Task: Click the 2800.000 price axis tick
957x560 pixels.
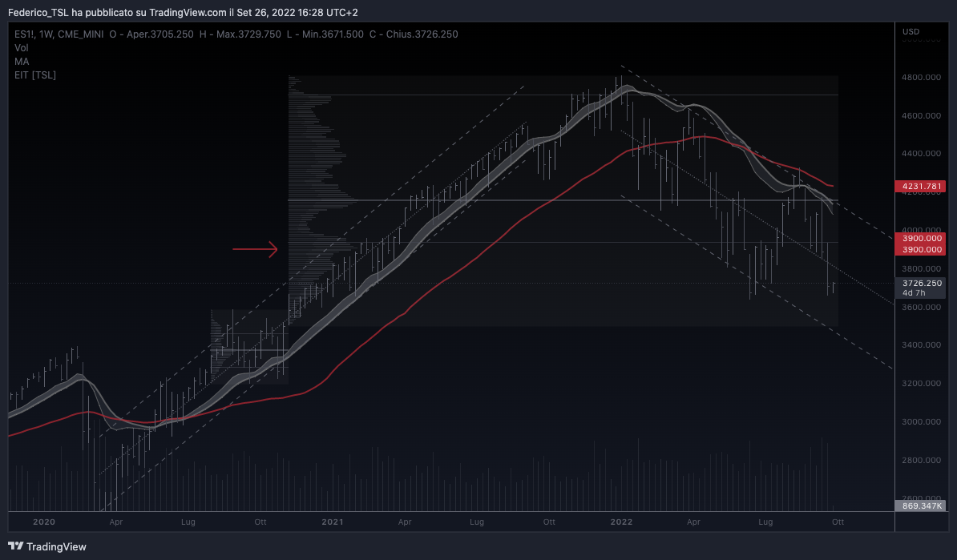Action: 921,460
